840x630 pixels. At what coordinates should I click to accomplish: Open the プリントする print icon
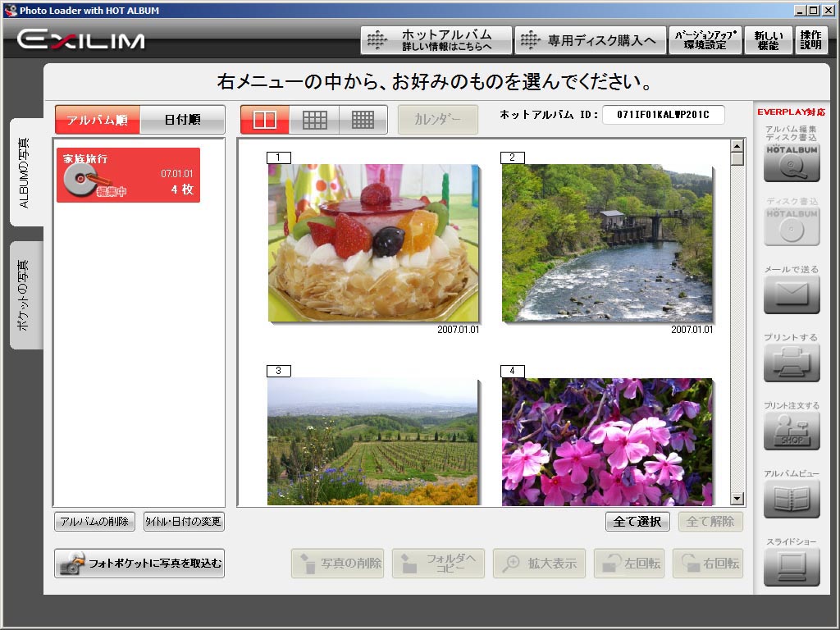(x=790, y=361)
